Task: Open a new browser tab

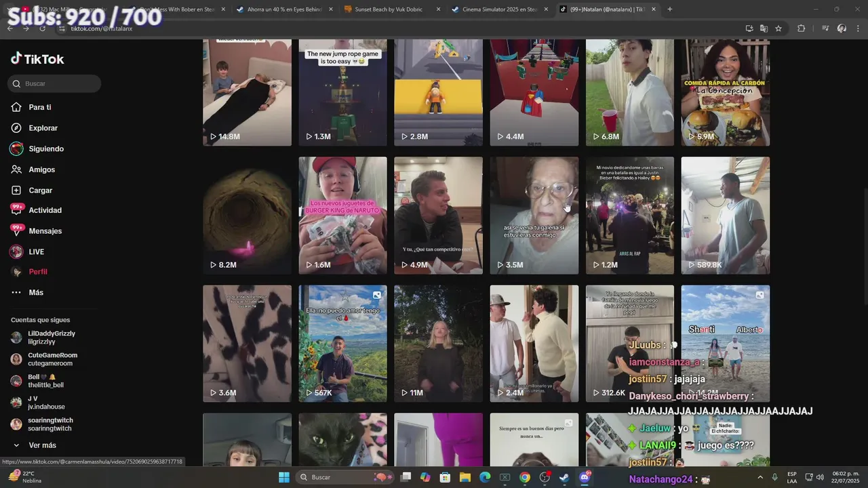Action: pos(670,9)
